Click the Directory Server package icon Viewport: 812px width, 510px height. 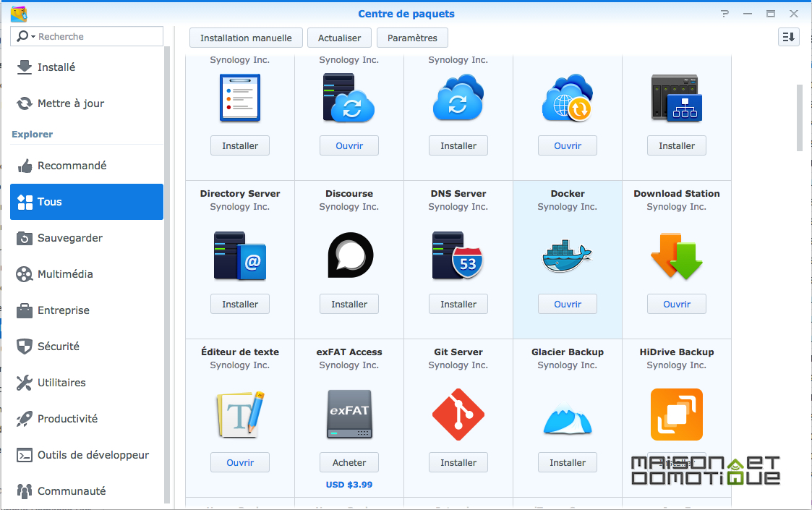coord(240,256)
